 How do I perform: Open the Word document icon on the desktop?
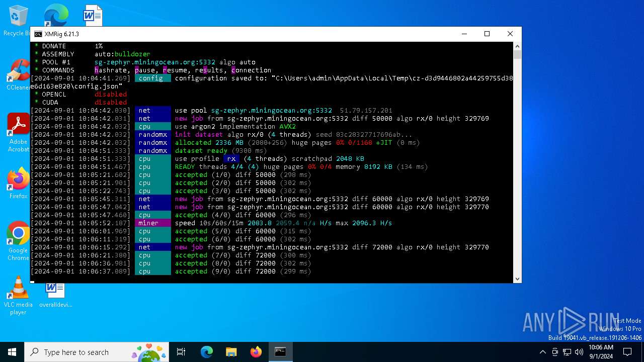coord(93,15)
